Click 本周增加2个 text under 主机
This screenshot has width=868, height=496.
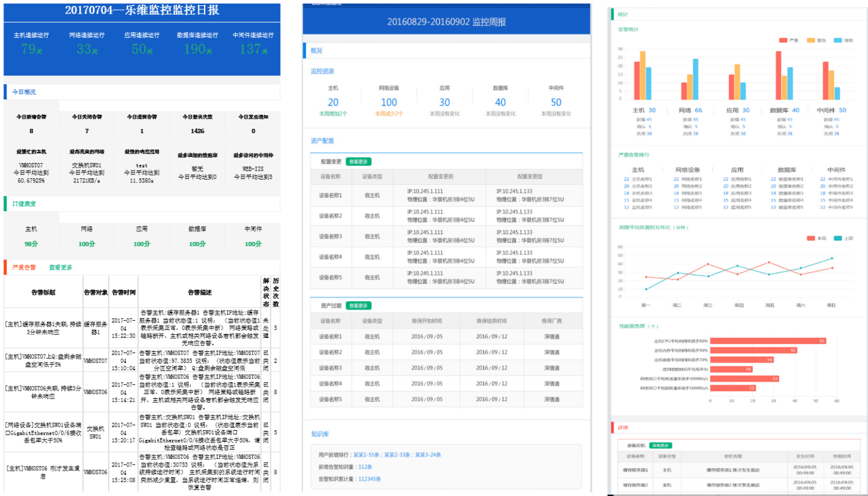click(333, 114)
